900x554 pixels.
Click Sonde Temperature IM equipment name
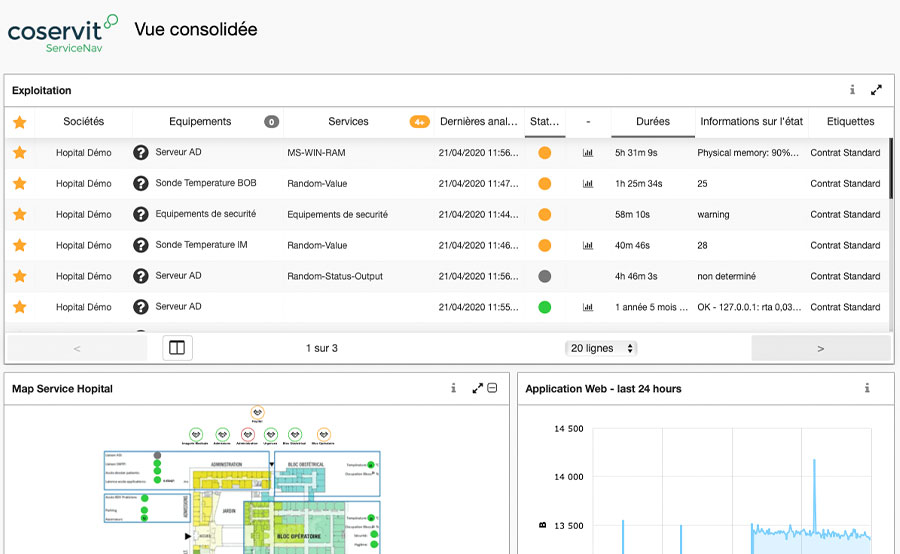(x=201, y=245)
